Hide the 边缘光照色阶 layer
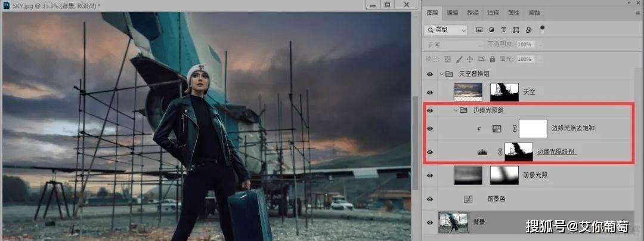The width and height of the screenshot is (644, 241). (x=429, y=152)
